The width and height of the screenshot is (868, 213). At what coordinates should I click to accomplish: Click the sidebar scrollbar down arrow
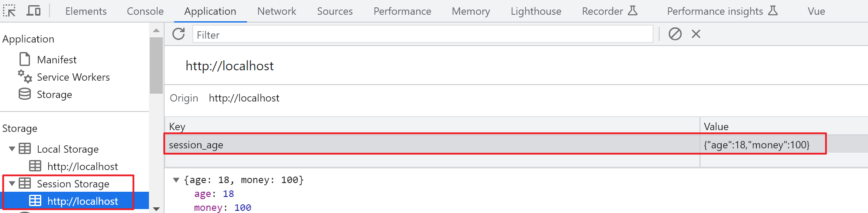[156, 209]
